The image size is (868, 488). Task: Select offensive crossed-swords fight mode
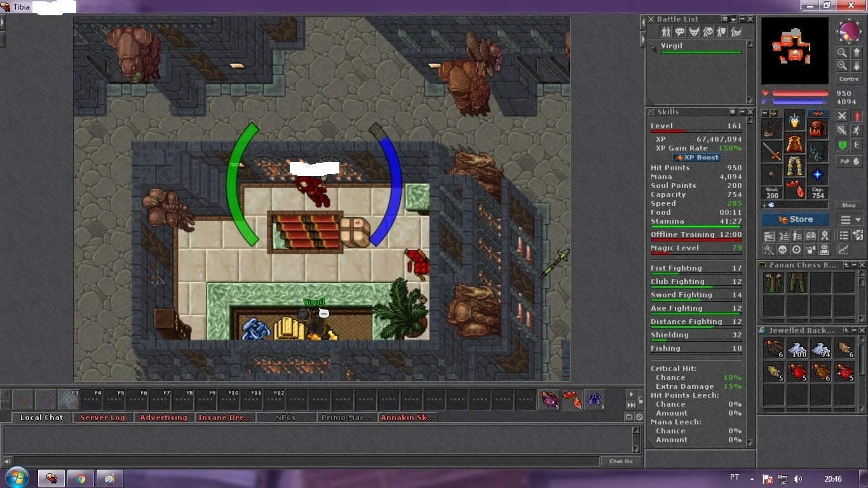click(x=841, y=116)
